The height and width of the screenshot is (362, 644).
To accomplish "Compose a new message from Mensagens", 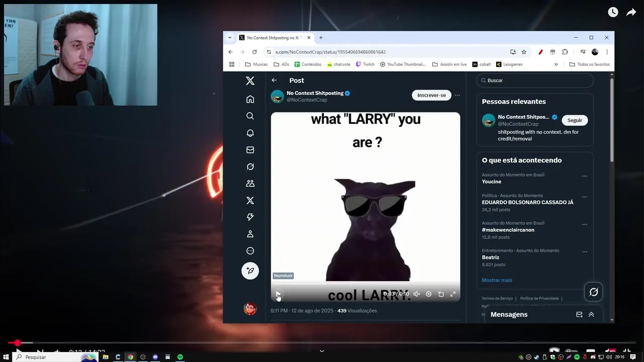I will [579, 314].
